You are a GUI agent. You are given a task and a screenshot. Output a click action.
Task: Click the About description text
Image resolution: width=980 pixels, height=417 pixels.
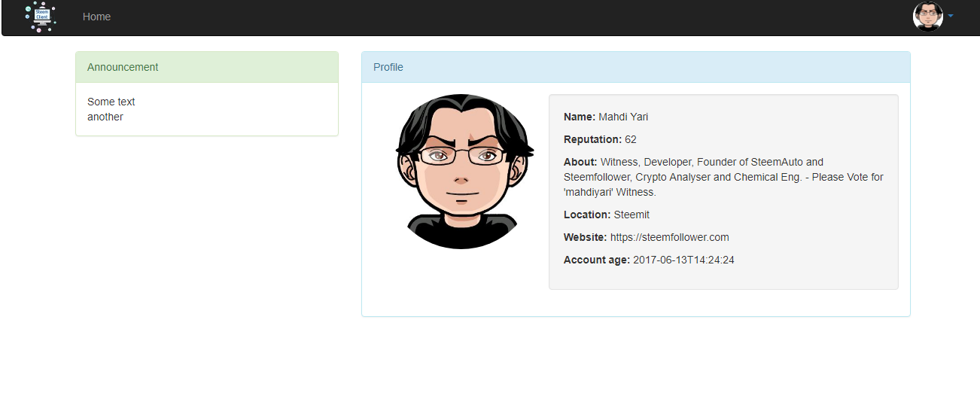point(723,177)
